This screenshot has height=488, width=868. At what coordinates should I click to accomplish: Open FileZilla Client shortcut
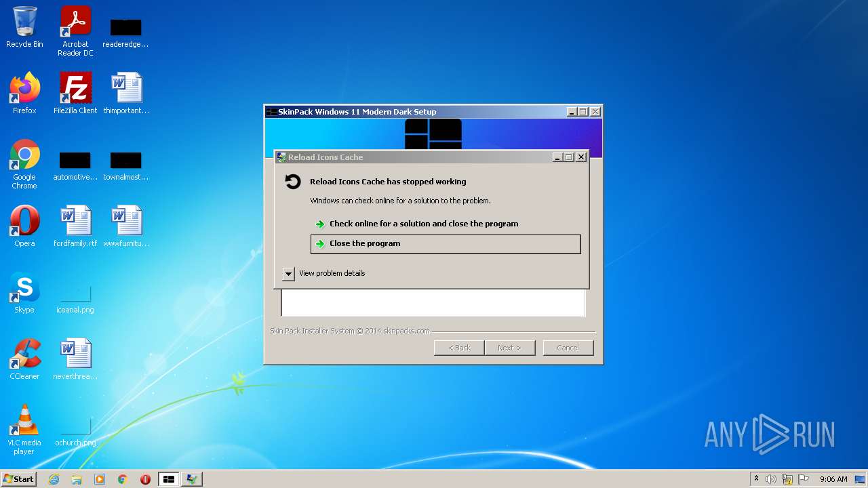pyautogui.click(x=75, y=94)
